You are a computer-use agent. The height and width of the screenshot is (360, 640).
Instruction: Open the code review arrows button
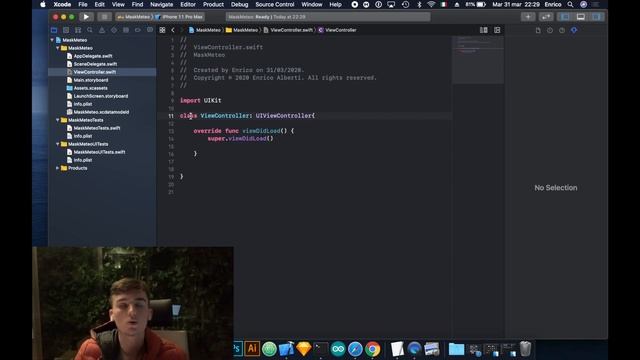coord(546,17)
